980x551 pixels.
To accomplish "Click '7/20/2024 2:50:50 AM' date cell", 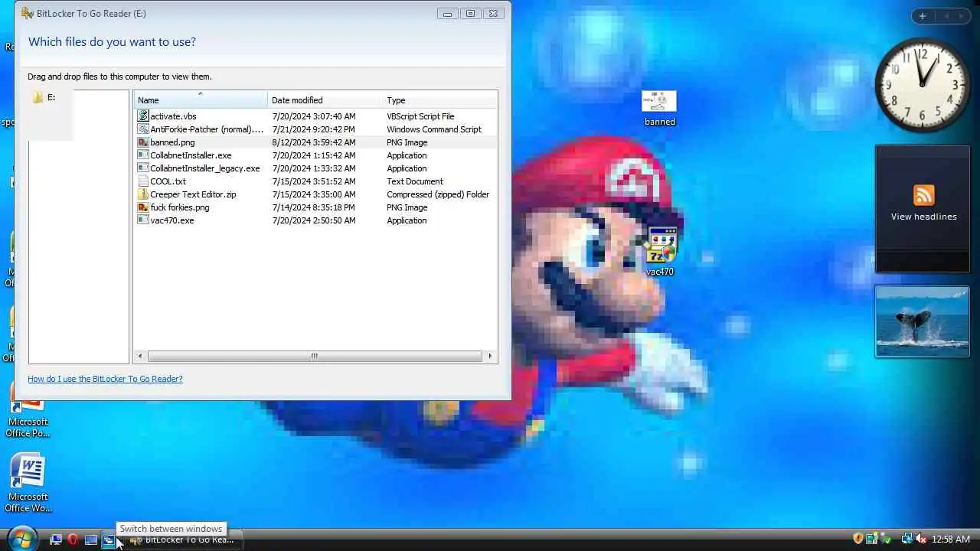I will [314, 220].
